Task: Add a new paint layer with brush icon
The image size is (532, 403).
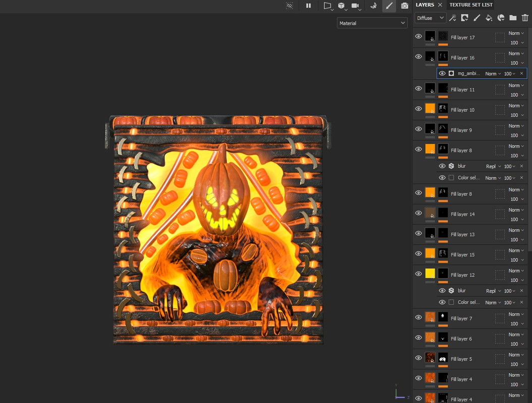Action: click(477, 18)
